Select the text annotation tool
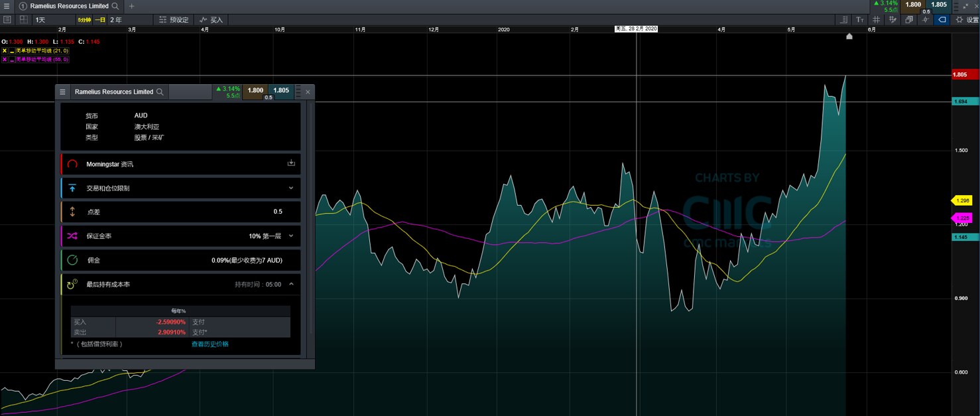The width and height of the screenshot is (980, 416). click(x=861, y=20)
